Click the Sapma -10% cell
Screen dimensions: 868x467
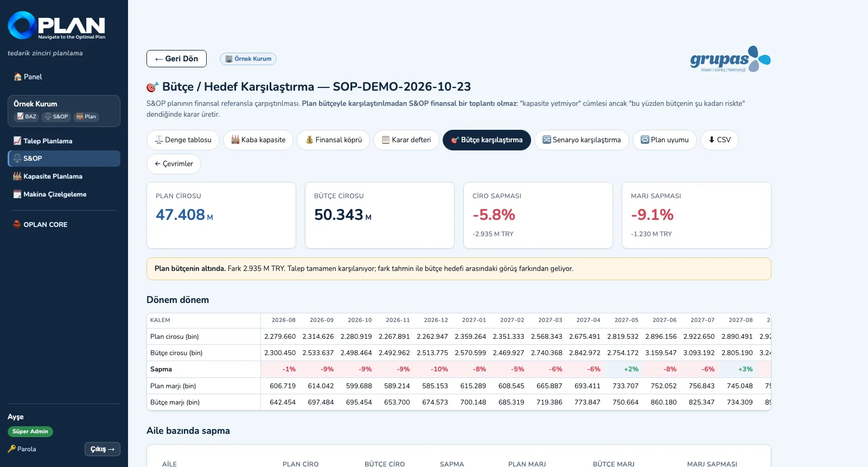pos(432,369)
